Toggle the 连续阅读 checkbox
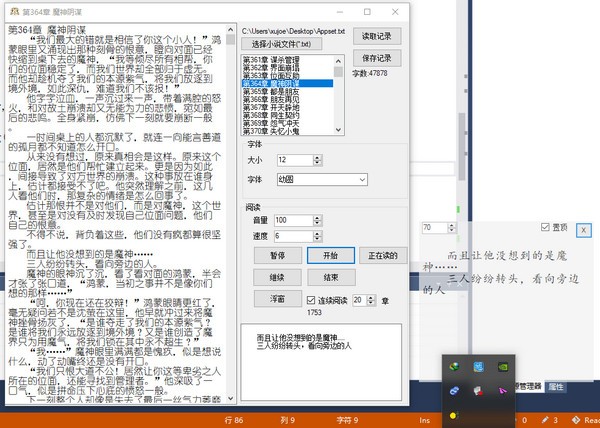This screenshot has height=428, width=600. (310, 299)
